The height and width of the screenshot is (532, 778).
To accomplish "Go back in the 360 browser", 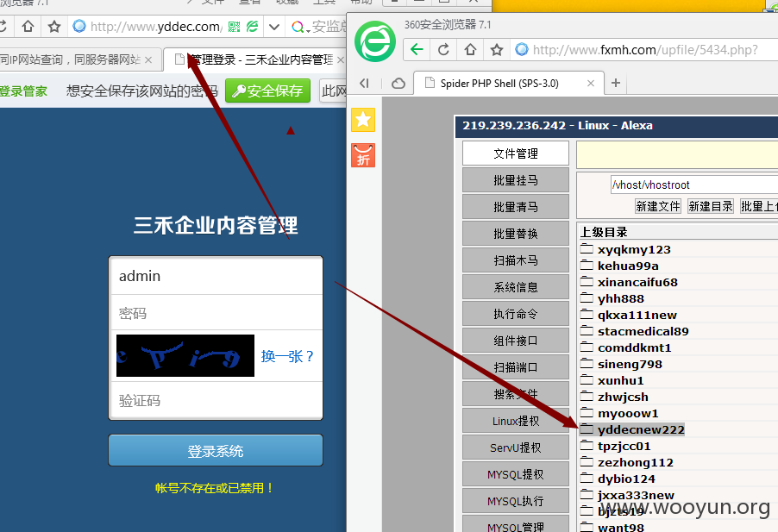I will pyautogui.click(x=417, y=50).
